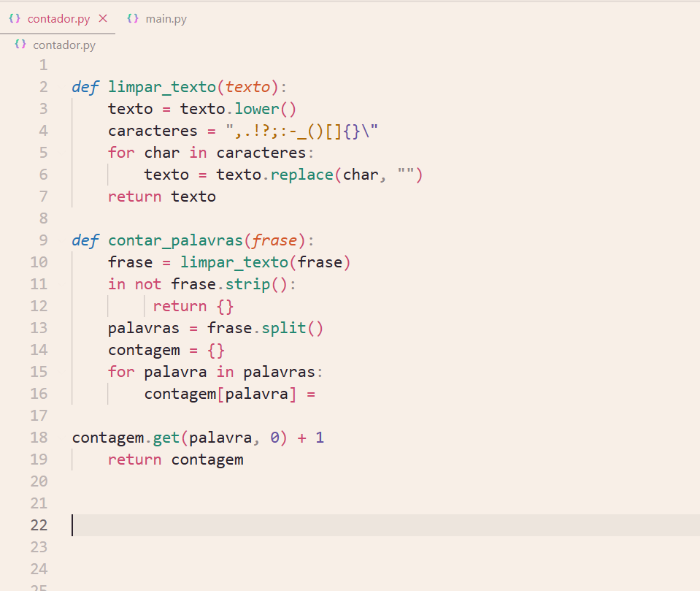Click 'contagem = {}' on line 14
This screenshot has width=700, height=591.
[166, 350]
